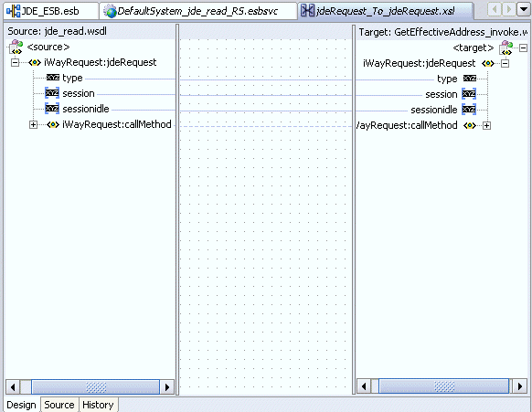
Task: Switch to the Design view tab
Action: click(21, 405)
